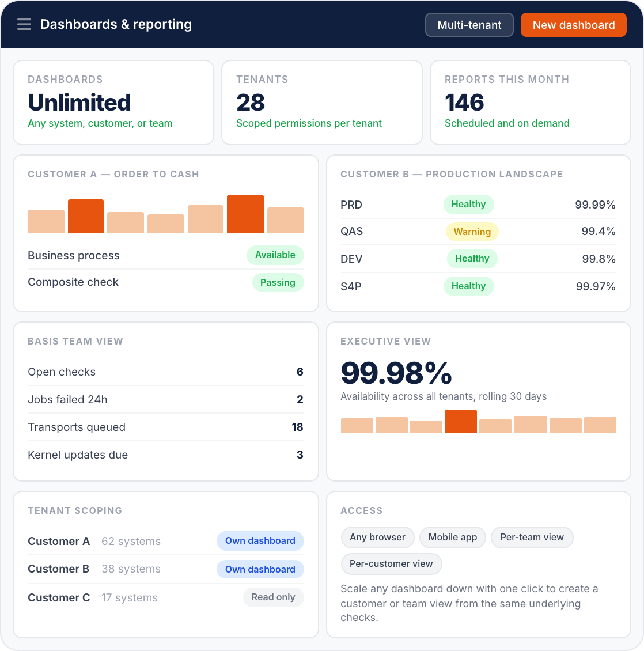This screenshot has width=644, height=651.
Task: Open the Reports This Month card
Action: (530, 103)
